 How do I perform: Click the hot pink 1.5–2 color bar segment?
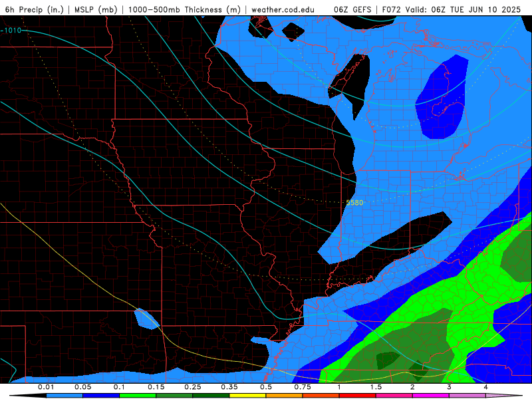pos(394,396)
